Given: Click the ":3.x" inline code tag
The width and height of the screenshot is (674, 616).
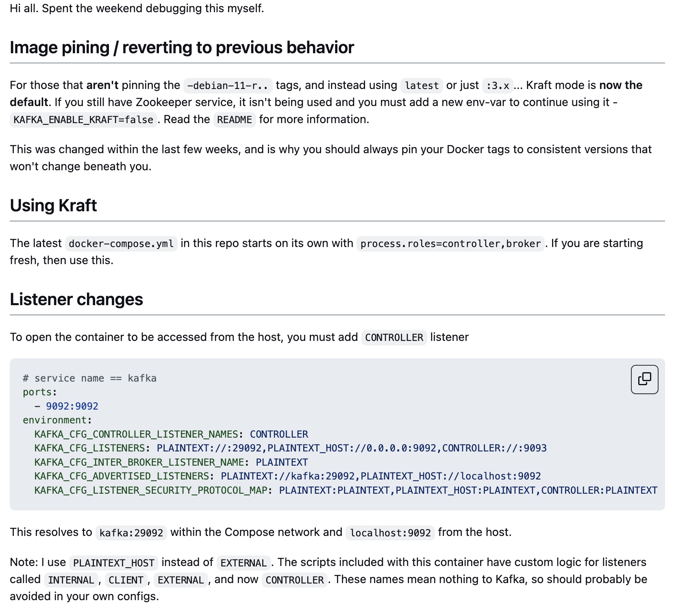Looking at the screenshot, I should click(498, 86).
